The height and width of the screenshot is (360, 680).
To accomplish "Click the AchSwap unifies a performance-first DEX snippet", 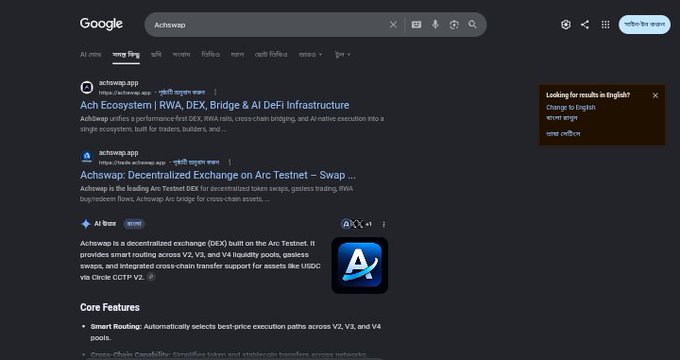I will (232, 124).
